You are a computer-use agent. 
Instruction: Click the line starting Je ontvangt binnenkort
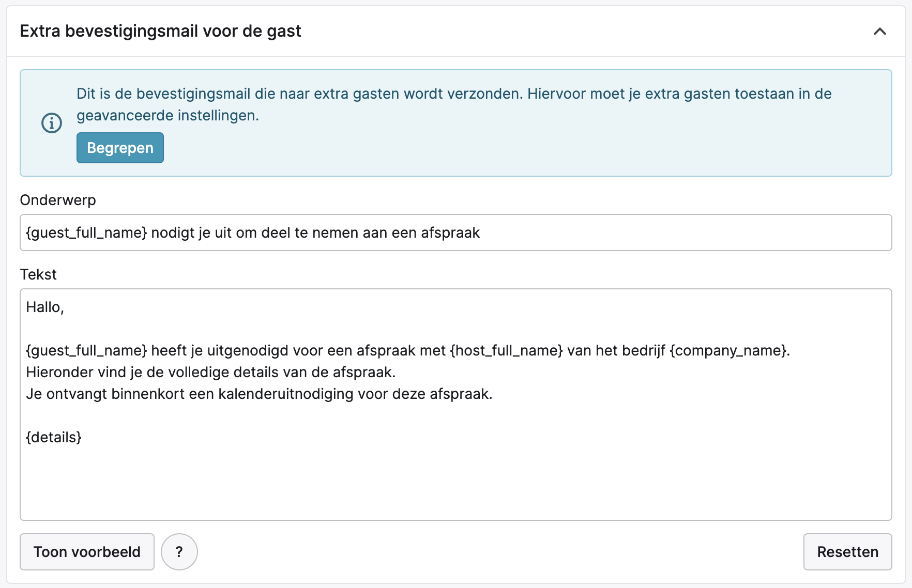259,394
